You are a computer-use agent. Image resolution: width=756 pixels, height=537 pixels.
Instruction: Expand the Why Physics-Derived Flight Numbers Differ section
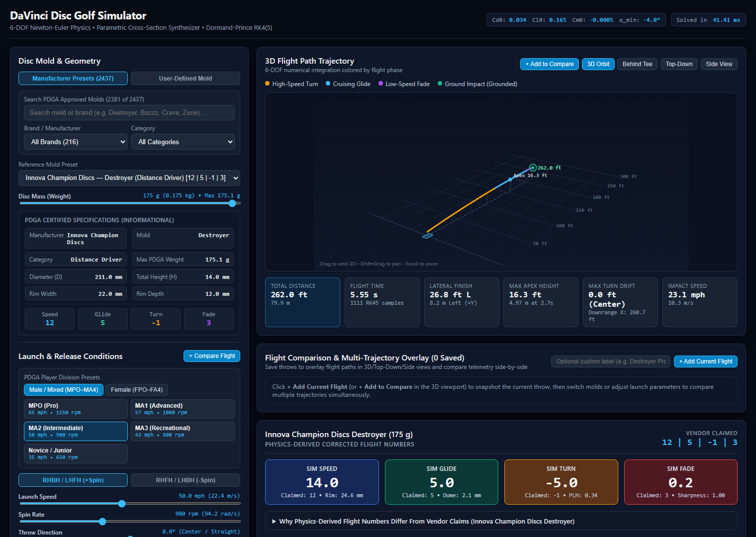pyautogui.click(x=501, y=521)
